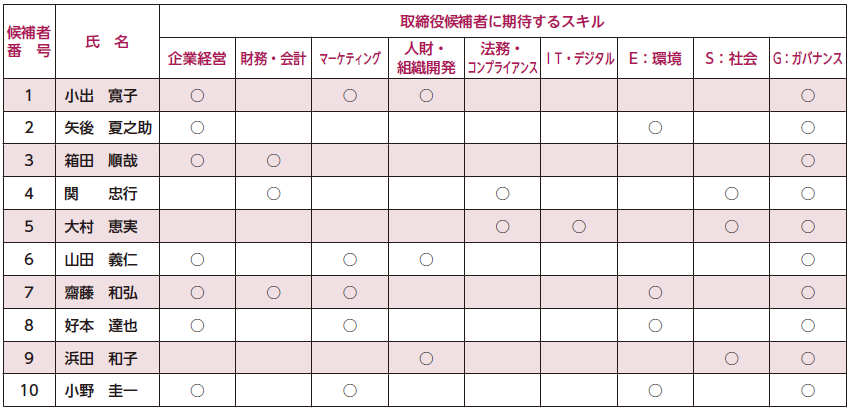849x411 pixels.
Task: Click the 企業経営 column header
Action: [x=197, y=59]
